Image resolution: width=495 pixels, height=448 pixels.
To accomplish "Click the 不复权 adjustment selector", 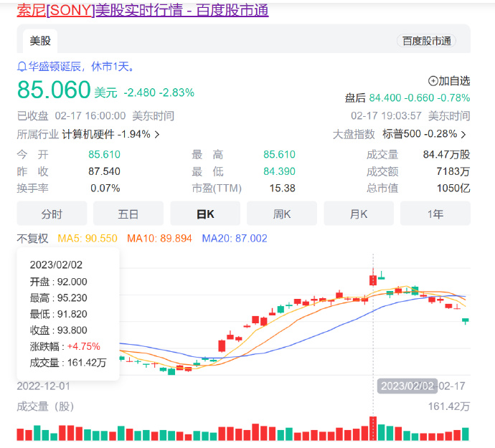I will [32, 238].
